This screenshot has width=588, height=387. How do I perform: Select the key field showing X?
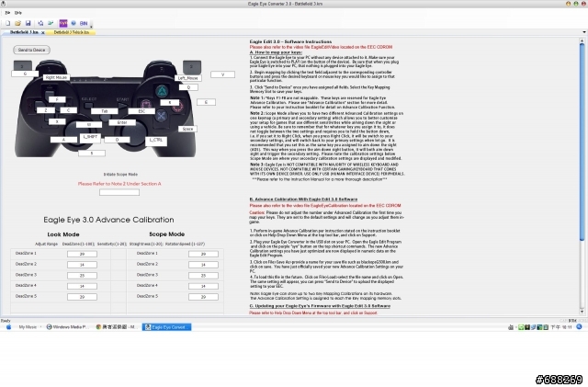coord(57,121)
